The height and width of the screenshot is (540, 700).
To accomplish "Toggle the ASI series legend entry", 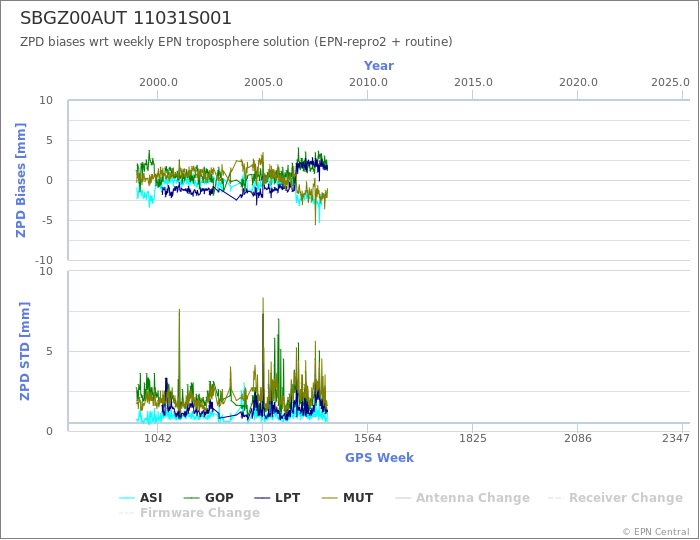I will [141, 498].
